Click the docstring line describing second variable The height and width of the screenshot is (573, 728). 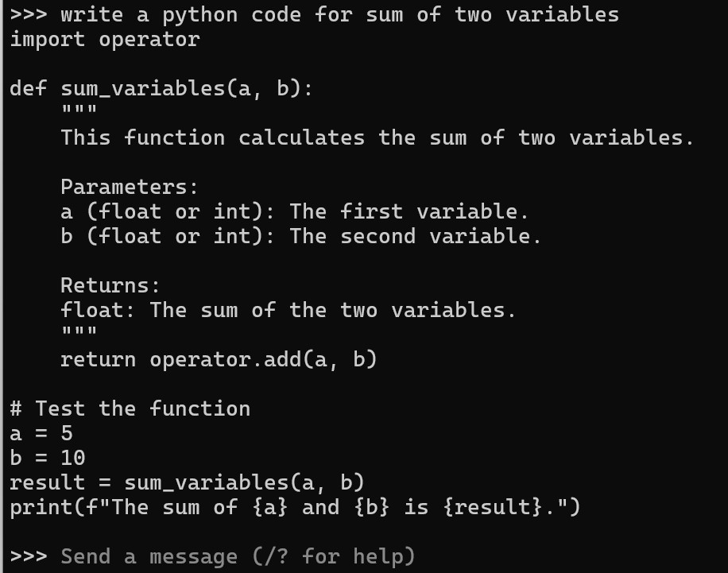pyautogui.click(x=300, y=236)
